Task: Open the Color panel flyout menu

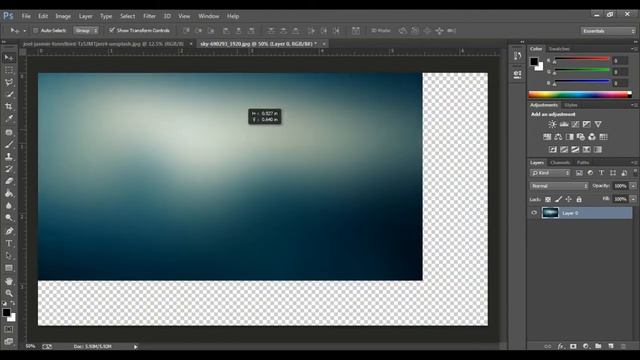Action: point(634,49)
